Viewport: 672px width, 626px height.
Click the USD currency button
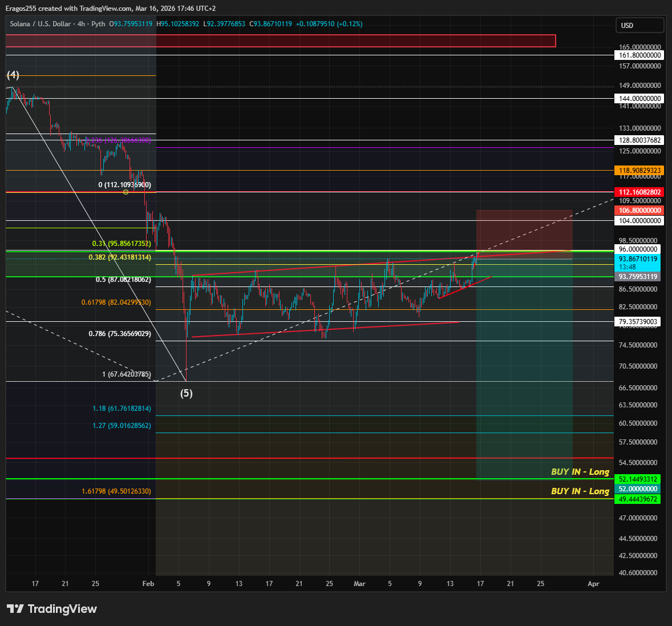[639, 25]
